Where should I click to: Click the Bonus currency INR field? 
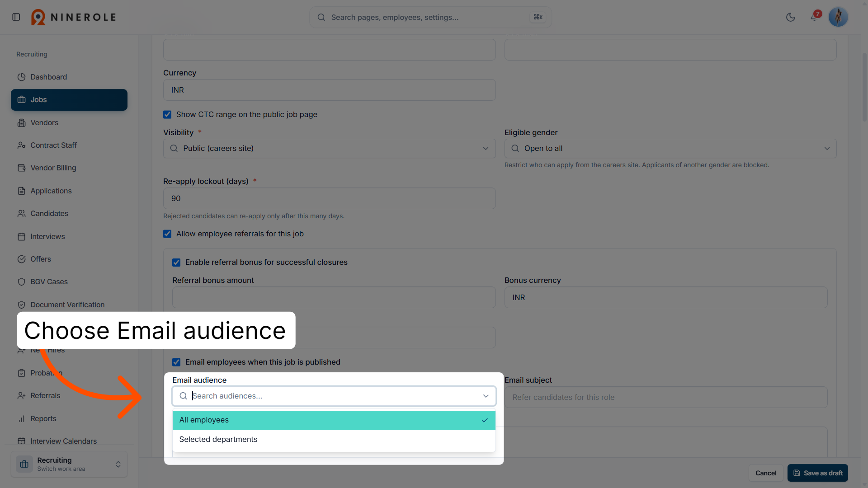point(666,297)
